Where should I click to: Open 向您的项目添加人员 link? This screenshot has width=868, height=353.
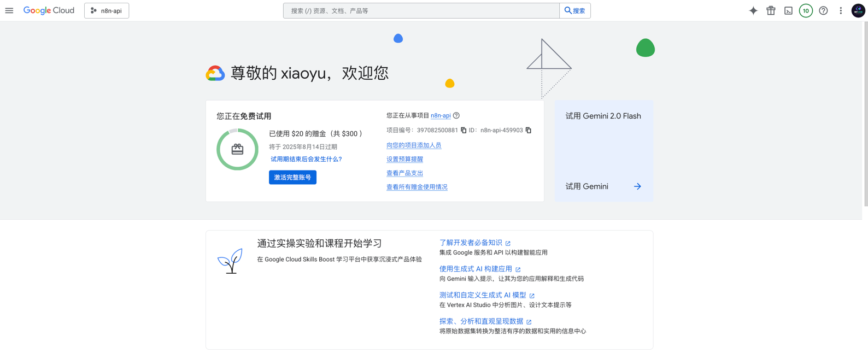[x=414, y=145]
